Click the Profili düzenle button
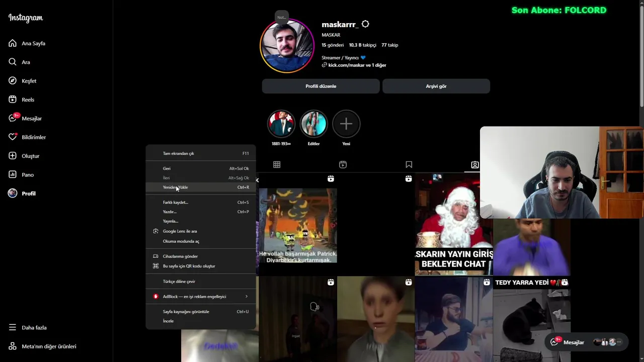Screen dimensions: 644x362 tap(320, 86)
